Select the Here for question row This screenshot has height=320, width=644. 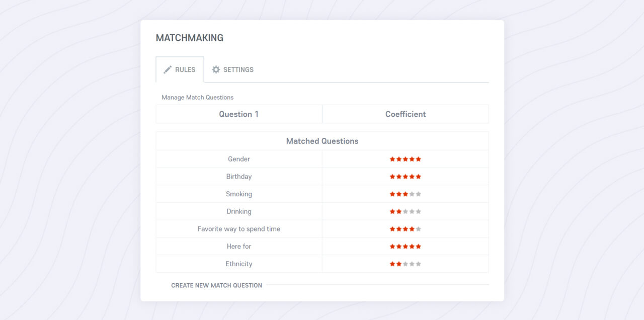(x=239, y=246)
